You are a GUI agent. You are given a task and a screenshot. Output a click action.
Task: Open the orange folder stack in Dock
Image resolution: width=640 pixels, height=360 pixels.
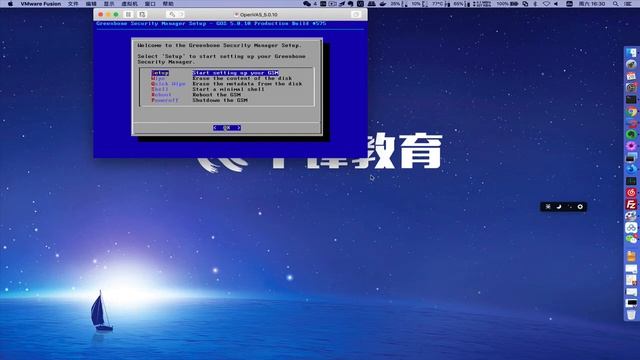[631, 256]
